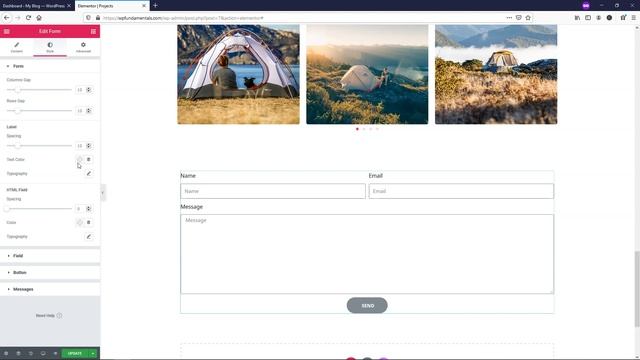Go to first carousel pagination dot
The width and height of the screenshot is (640, 360).
point(357,129)
